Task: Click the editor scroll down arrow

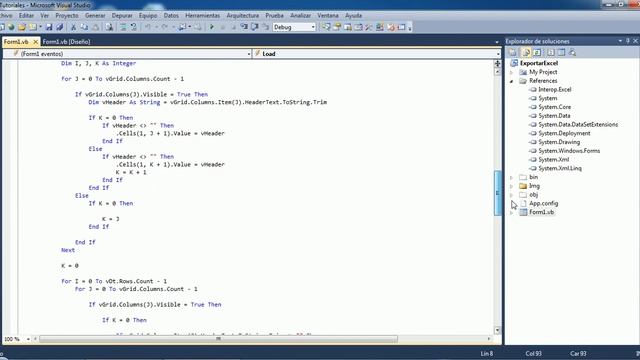Action: point(497,330)
